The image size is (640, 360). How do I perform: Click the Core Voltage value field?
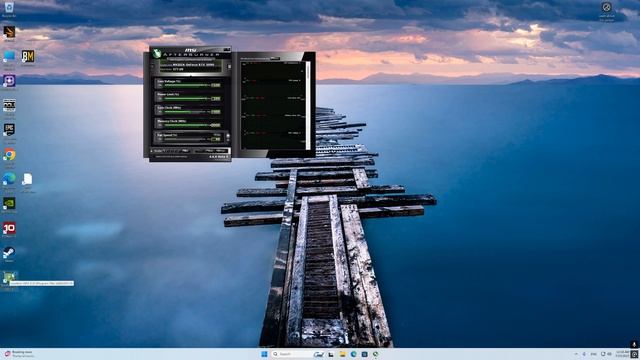click(x=216, y=85)
